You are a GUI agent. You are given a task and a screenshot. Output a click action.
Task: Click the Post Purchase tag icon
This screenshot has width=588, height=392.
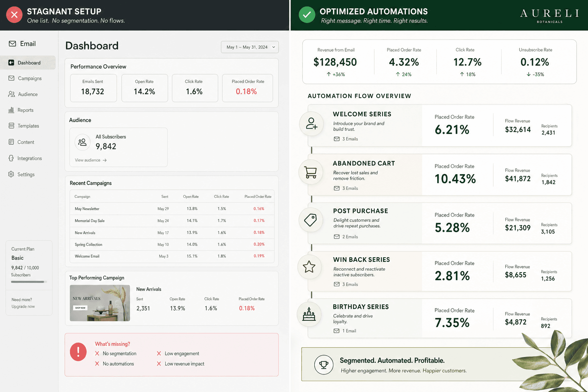tap(310, 220)
